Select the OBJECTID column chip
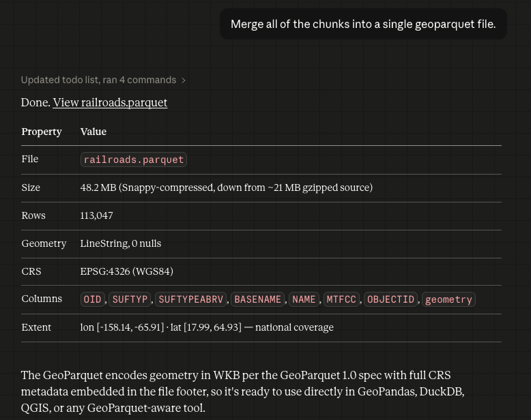The height and width of the screenshot is (420, 531). (x=390, y=299)
